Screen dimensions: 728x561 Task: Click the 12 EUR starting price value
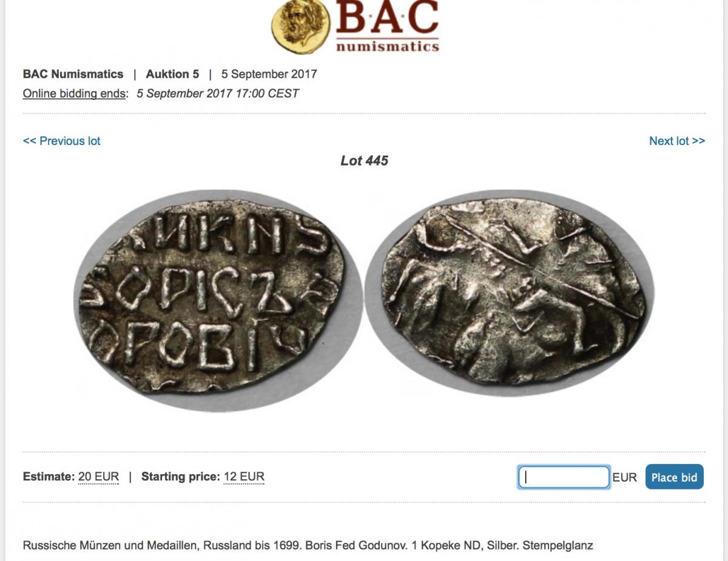pyautogui.click(x=244, y=477)
